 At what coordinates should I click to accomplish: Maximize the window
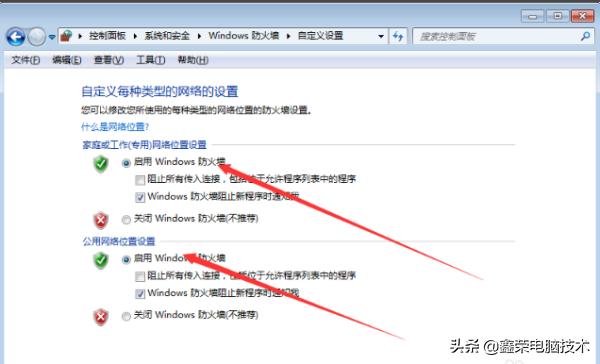(557, 16)
